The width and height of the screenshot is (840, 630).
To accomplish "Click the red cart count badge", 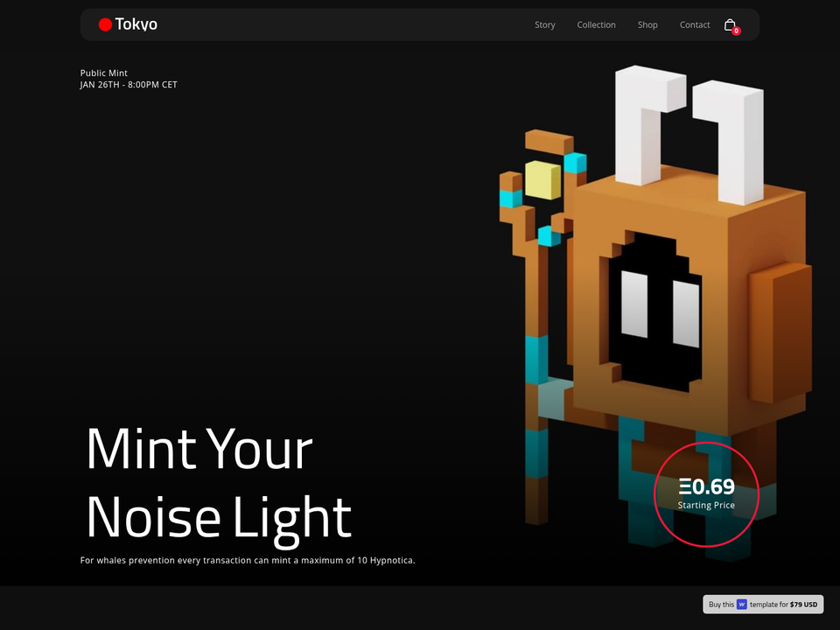I will pos(737,31).
